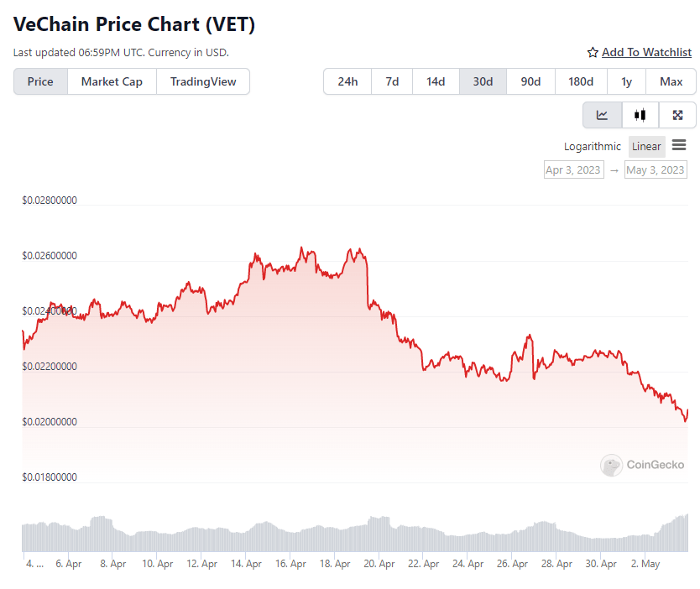Select the 24h time range

pyautogui.click(x=347, y=81)
